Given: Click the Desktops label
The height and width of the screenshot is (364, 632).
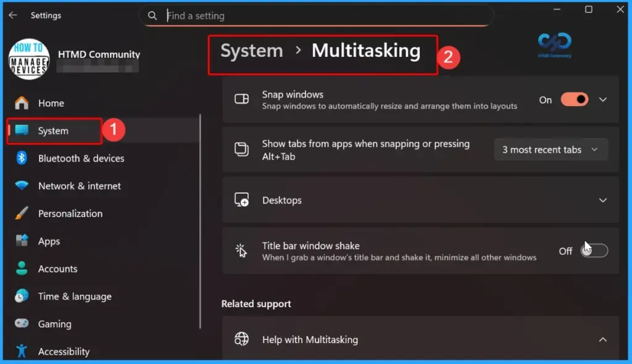Looking at the screenshot, I should click(x=281, y=201).
